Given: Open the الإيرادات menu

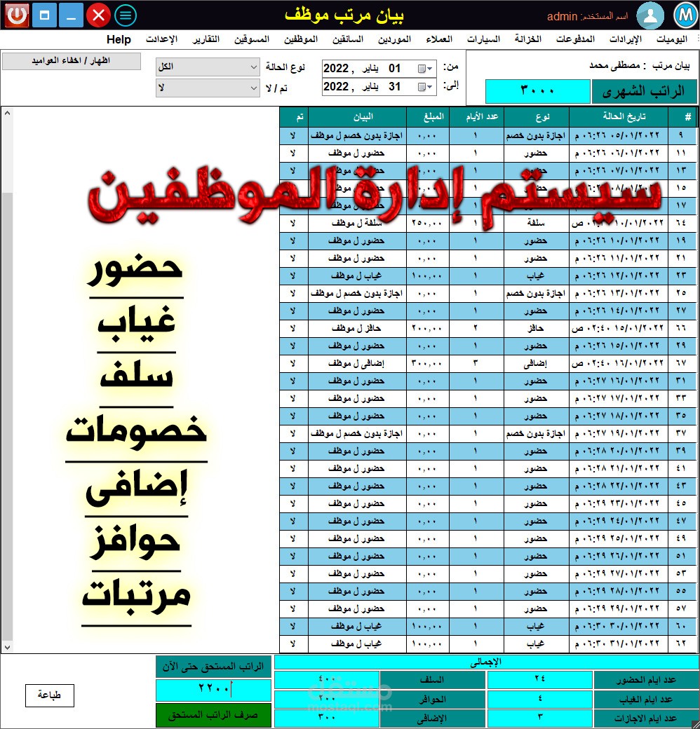Looking at the screenshot, I should tap(626, 39).
